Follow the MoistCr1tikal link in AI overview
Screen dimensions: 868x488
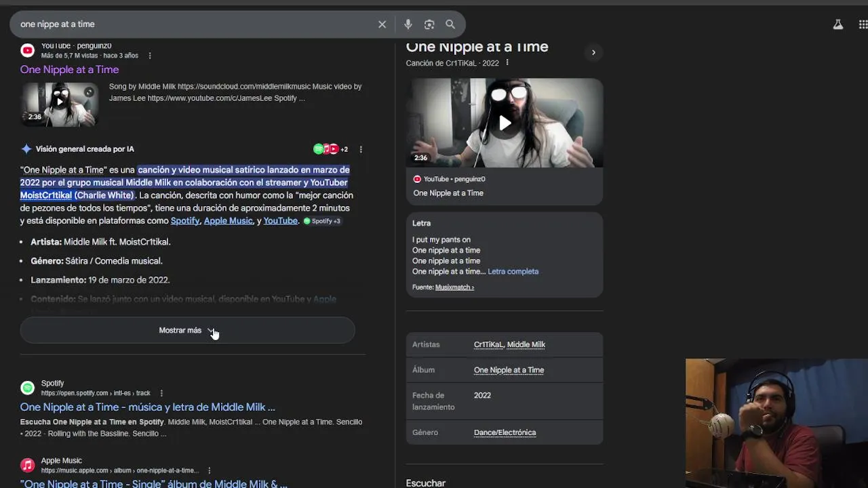click(45, 195)
